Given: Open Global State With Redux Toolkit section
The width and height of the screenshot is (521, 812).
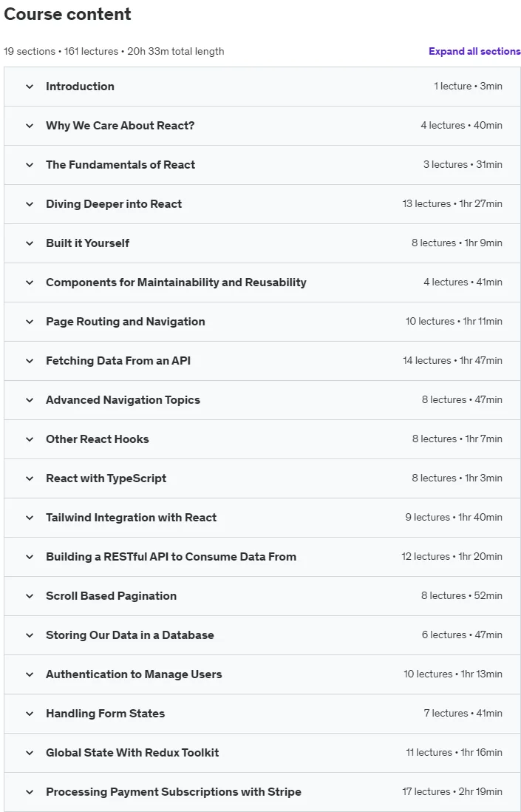Looking at the screenshot, I should tap(262, 752).
